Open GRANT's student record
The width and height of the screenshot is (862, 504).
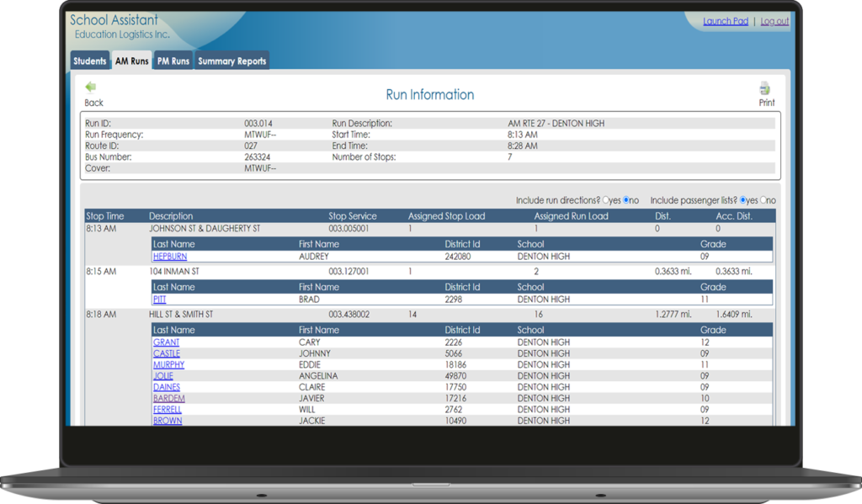coord(166,342)
